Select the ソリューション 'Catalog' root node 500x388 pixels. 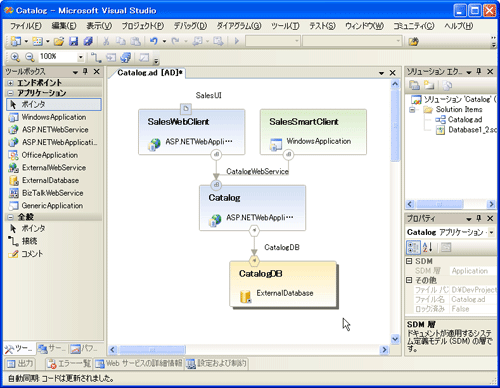[x=453, y=99]
